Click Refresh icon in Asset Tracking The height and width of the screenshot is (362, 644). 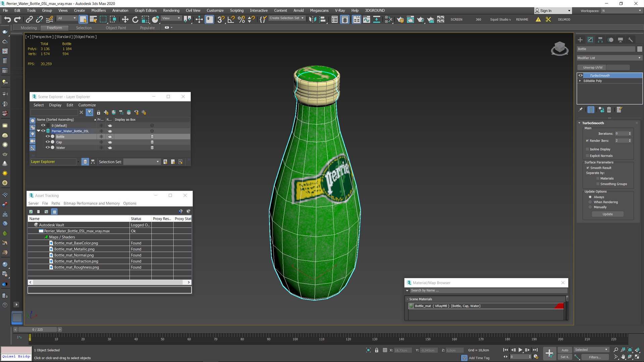coord(31,212)
